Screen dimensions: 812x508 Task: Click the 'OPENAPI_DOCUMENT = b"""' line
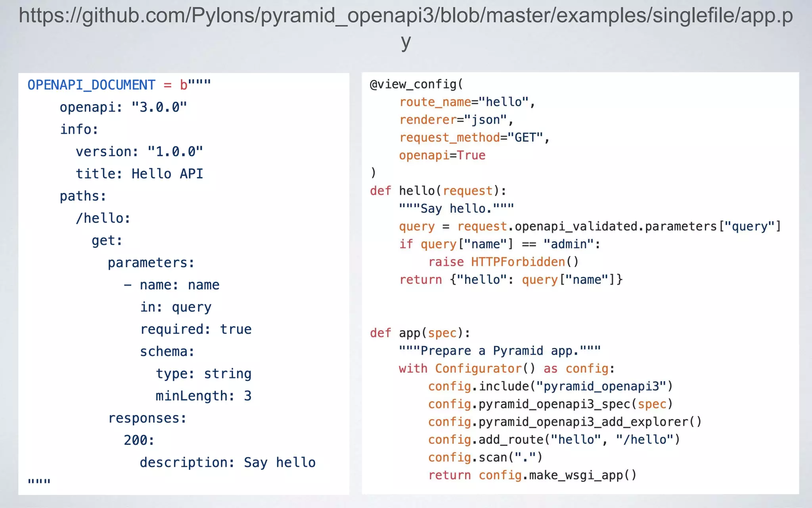point(119,85)
